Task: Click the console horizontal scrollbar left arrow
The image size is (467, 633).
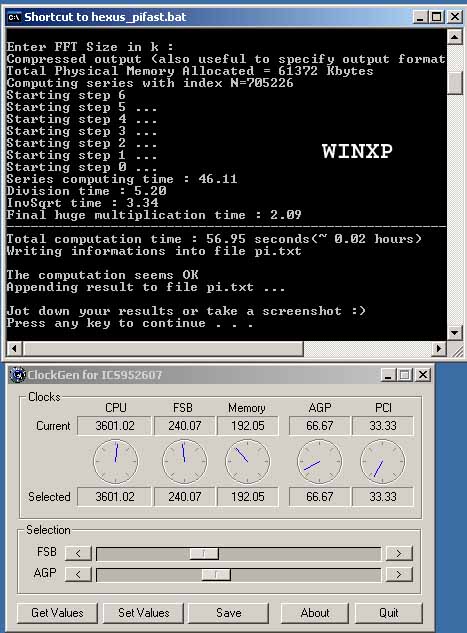Action: pos(14,348)
